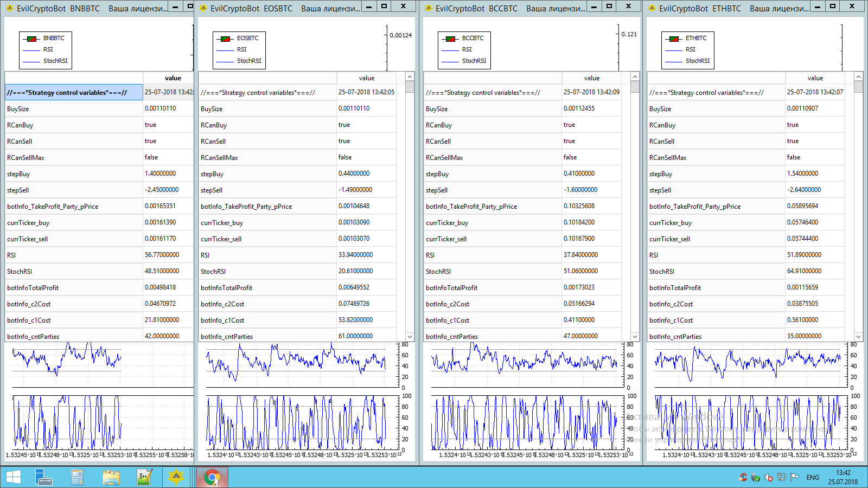Launch Calculator from the taskbar
The height and width of the screenshot is (488, 868).
[77, 477]
